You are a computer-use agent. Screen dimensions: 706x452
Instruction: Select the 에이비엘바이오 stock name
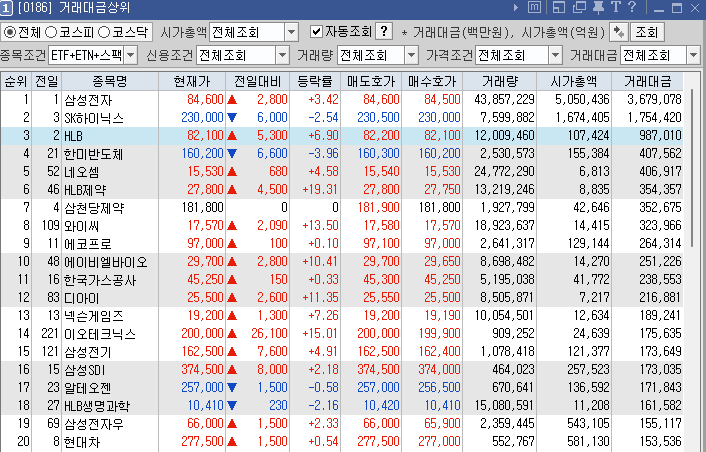[x=105, y=262]
